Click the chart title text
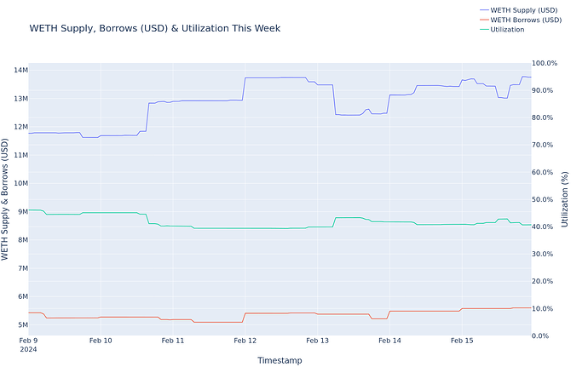Screen dimensions: 588x367 (x=154, y=28)
